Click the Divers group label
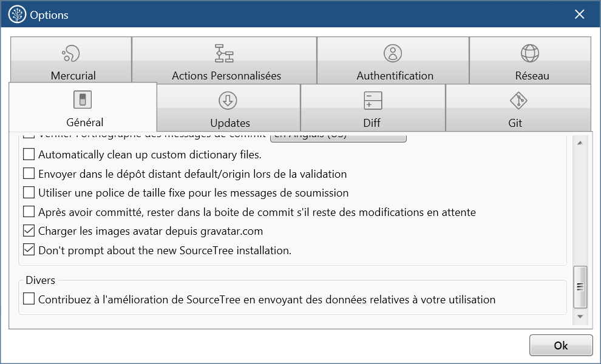 [40, 280]
